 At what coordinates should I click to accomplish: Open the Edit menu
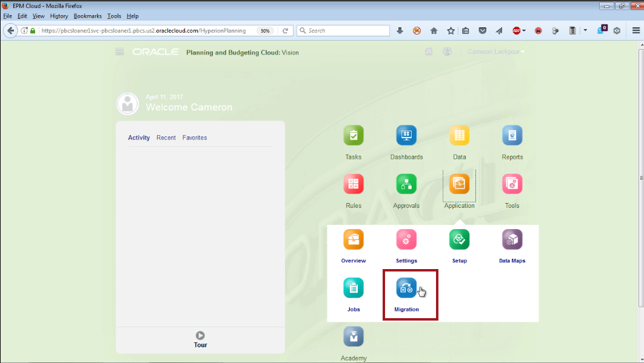[x=22, y=16]
